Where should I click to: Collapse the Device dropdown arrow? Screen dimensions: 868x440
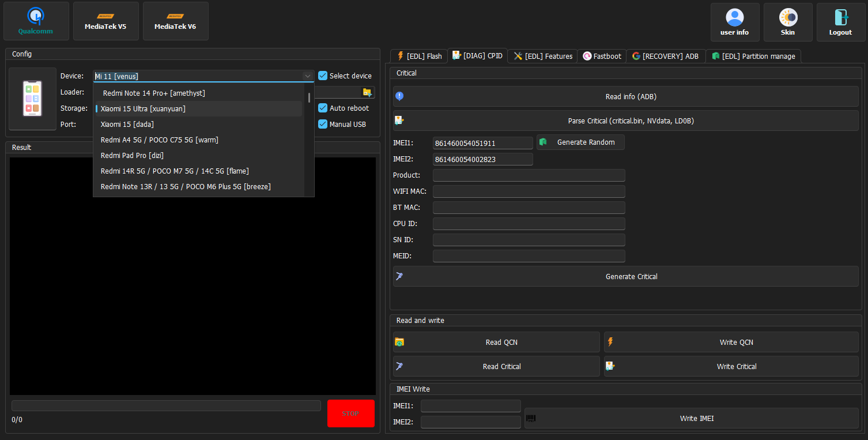click(x=307, y=76)
